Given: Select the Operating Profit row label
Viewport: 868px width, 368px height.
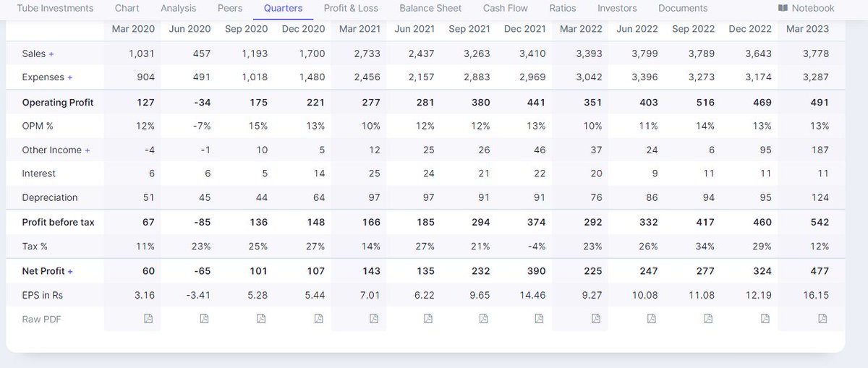Looking at the screenshot, I should pos(58,103).
